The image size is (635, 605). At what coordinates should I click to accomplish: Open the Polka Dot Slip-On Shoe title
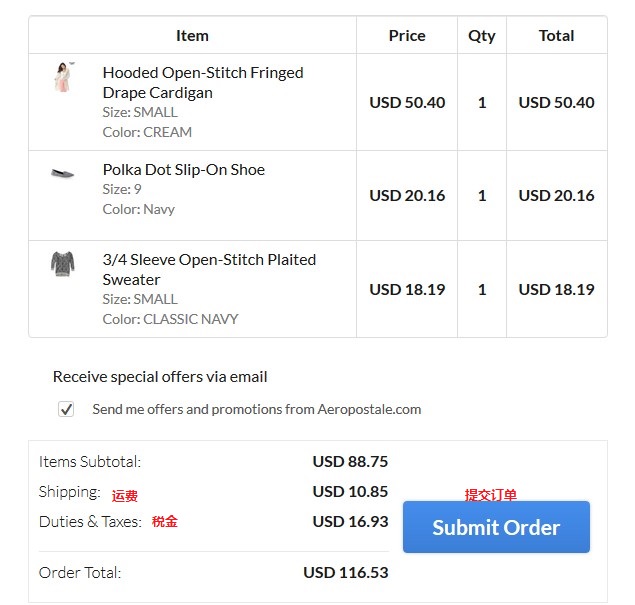coord(184,170)
